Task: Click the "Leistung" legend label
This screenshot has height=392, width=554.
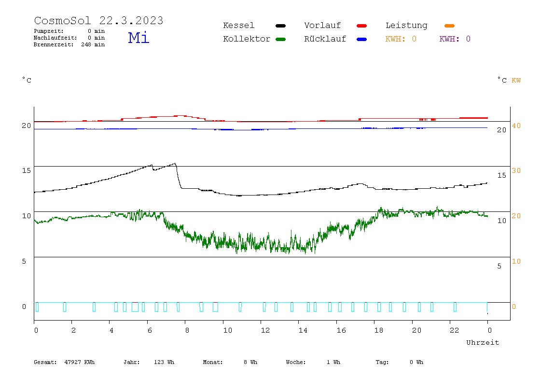Action: pyautogui.click(x=406, y=26)
